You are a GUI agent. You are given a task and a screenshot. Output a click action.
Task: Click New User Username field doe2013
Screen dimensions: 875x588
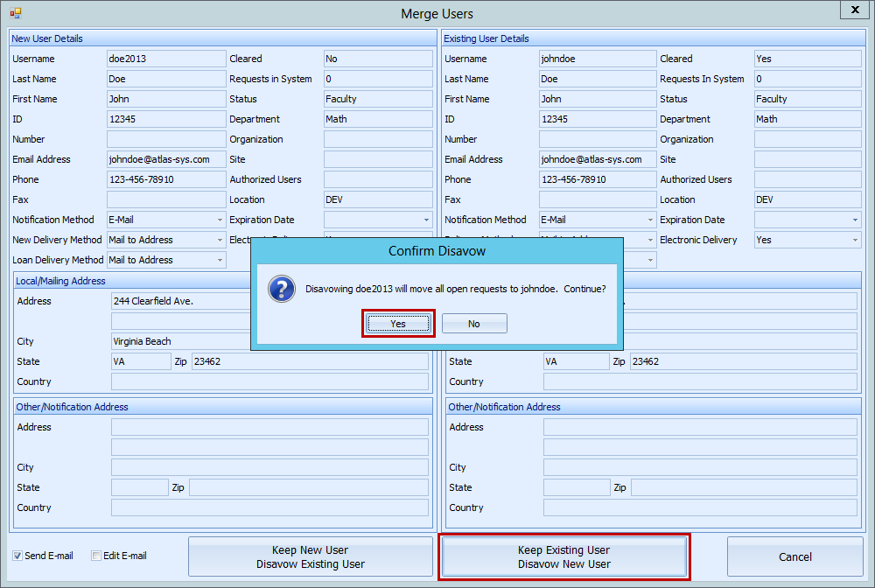click(166, 59)
